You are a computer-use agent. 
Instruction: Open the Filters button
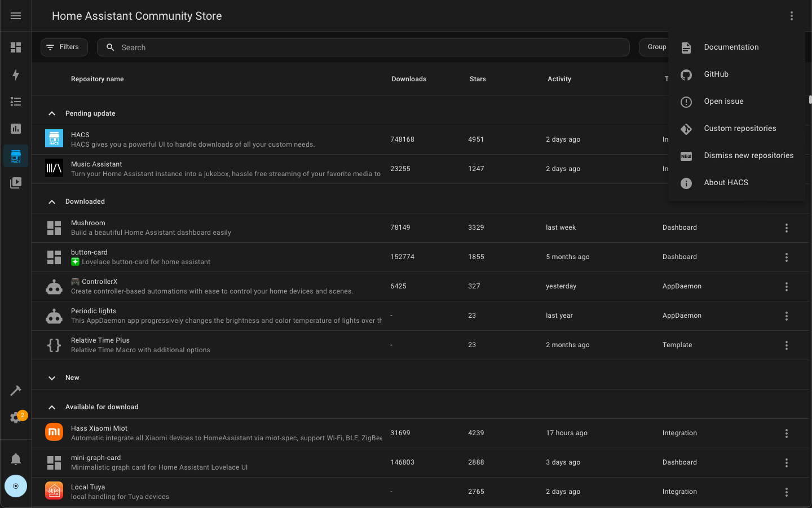[x=64, y=47]
